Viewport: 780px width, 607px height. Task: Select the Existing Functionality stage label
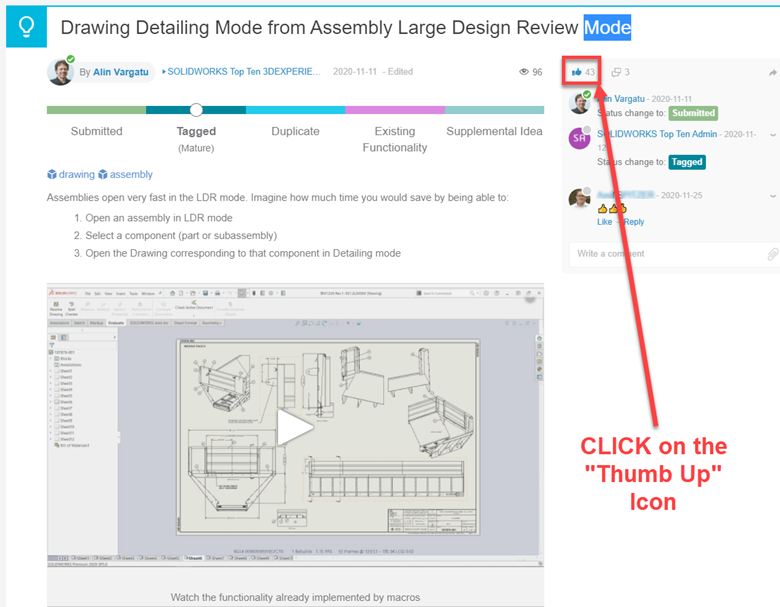coord(395,139)
